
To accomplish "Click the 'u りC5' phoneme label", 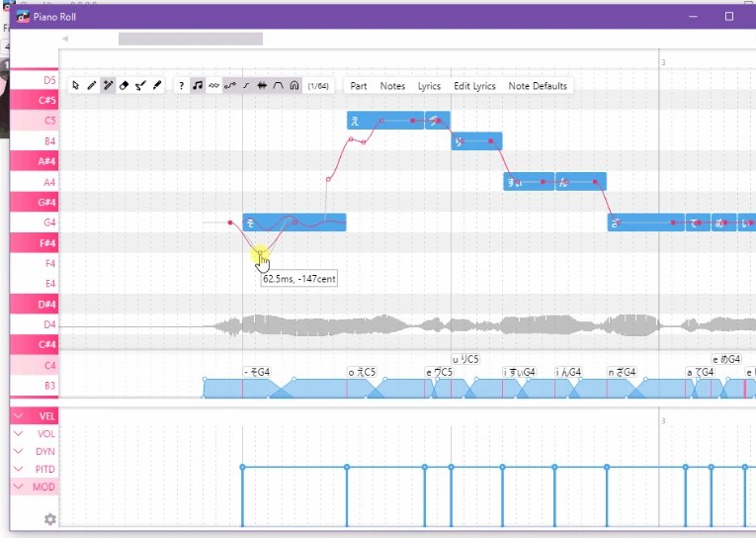I will coord(465,359).
